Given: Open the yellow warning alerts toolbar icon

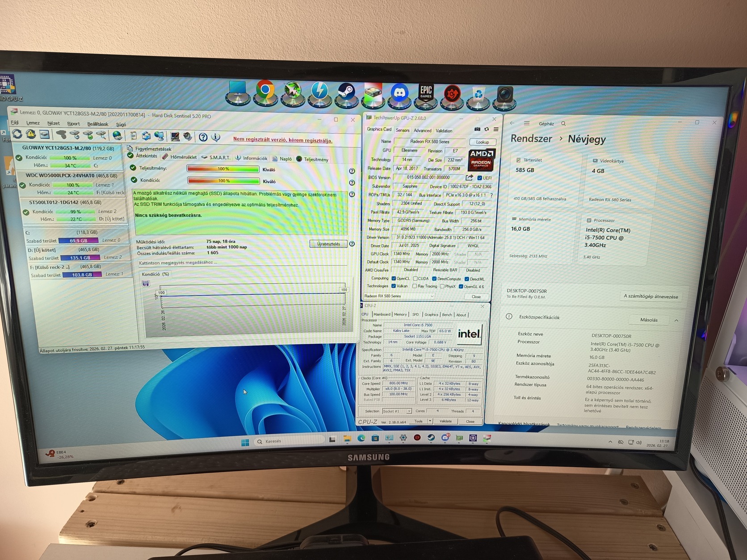Looking at the screenshot, I should (30, 134).
